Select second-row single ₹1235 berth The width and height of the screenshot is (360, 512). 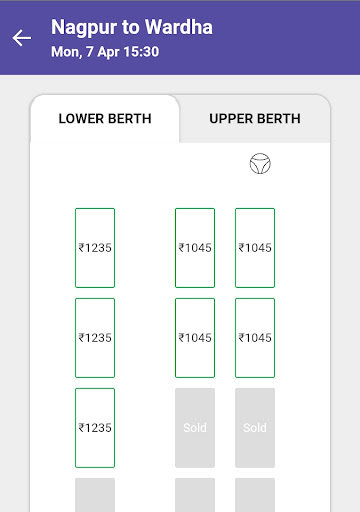95,338
